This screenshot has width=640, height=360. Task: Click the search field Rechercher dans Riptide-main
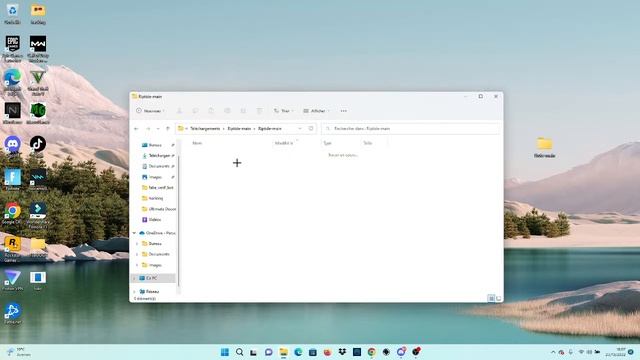pos(411,129)
